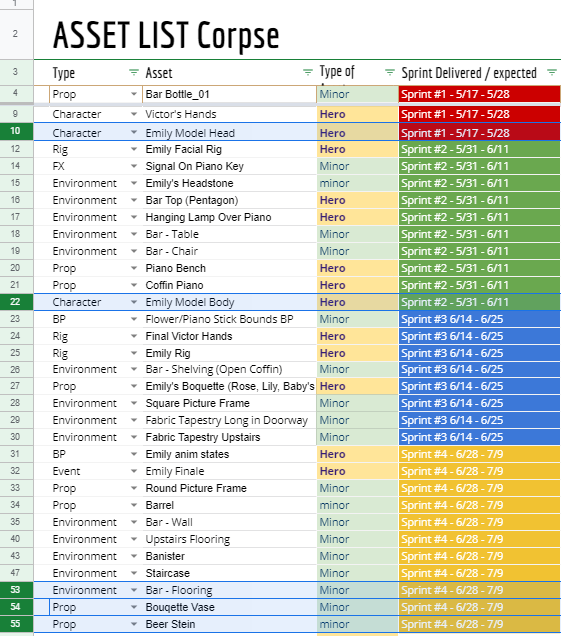The height and width of the screenshot is (636, 561).
Task: Select the Bouqette Vase cell
Action: pos(229,607)
